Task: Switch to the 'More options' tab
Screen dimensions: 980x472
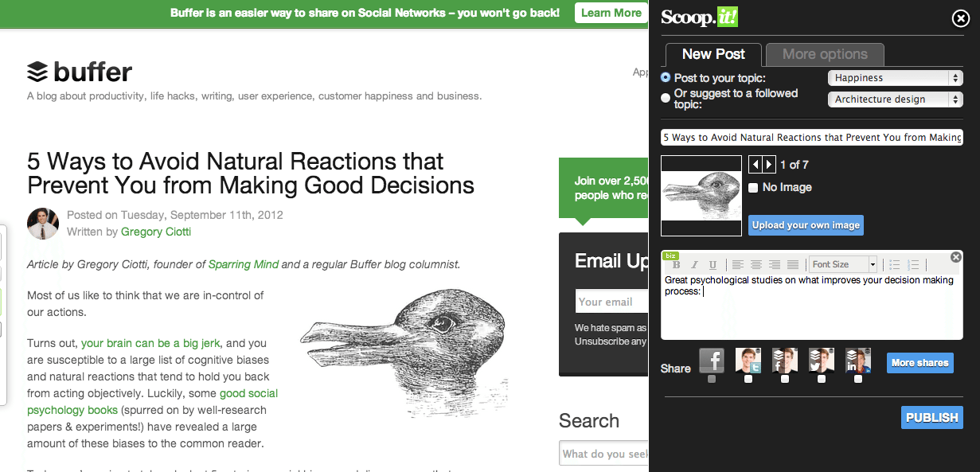Action: (x=825, y=54)
